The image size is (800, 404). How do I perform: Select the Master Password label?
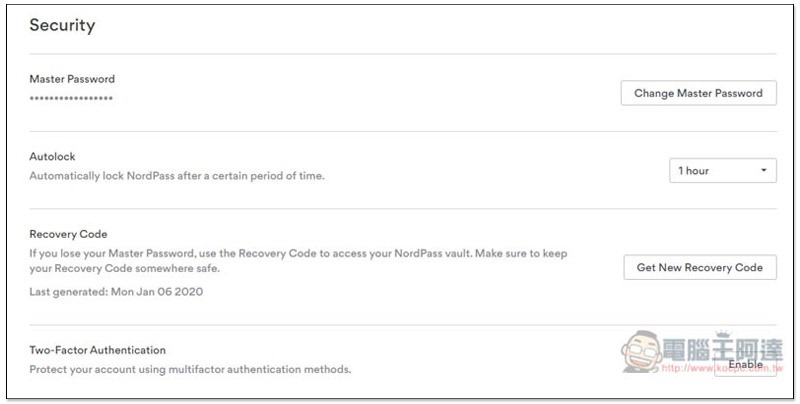coord(72,79)
